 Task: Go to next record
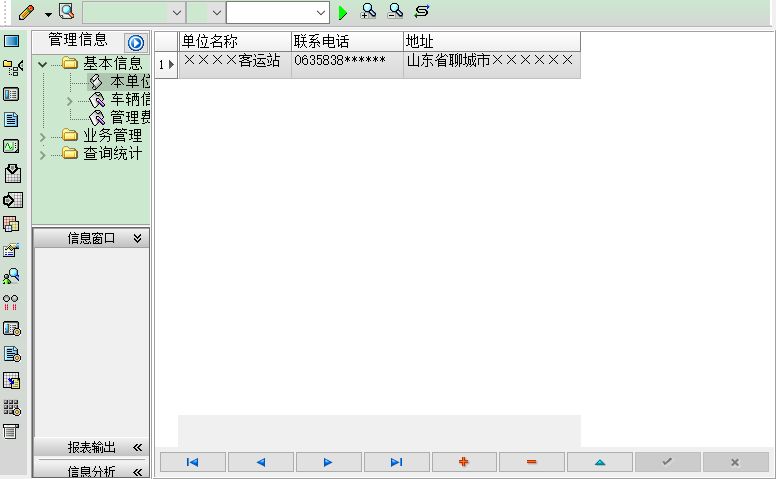[329, 462]
